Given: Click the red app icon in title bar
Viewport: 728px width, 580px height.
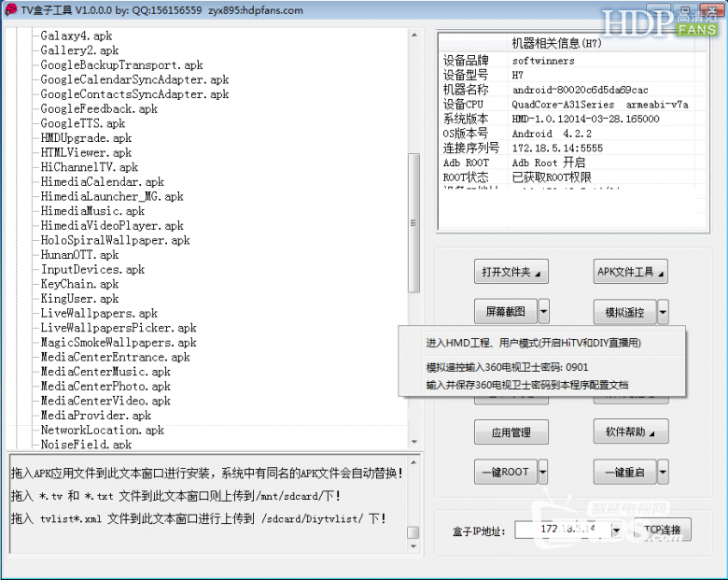Looking at the screenshot, I should [x=10, y=9].
